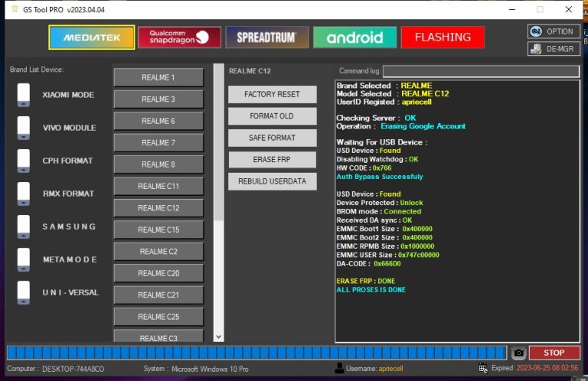Close the GS Tool PRO window

tap(569, 9)
